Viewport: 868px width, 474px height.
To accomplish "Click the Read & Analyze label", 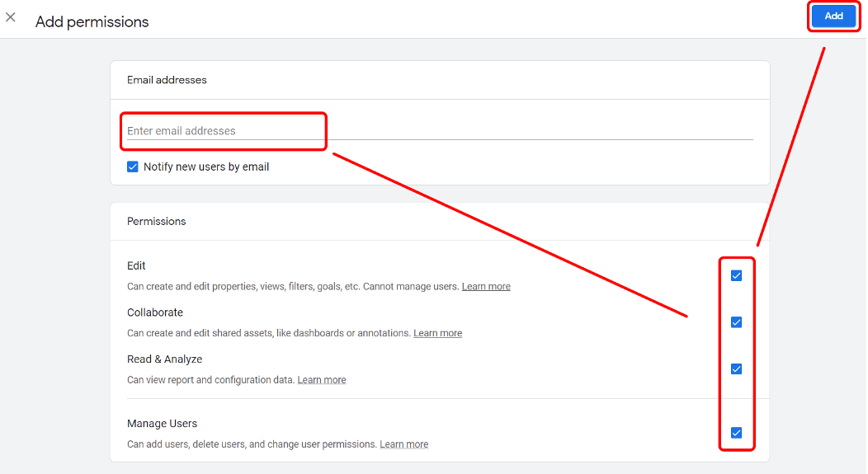I will [x=164, y=359].
